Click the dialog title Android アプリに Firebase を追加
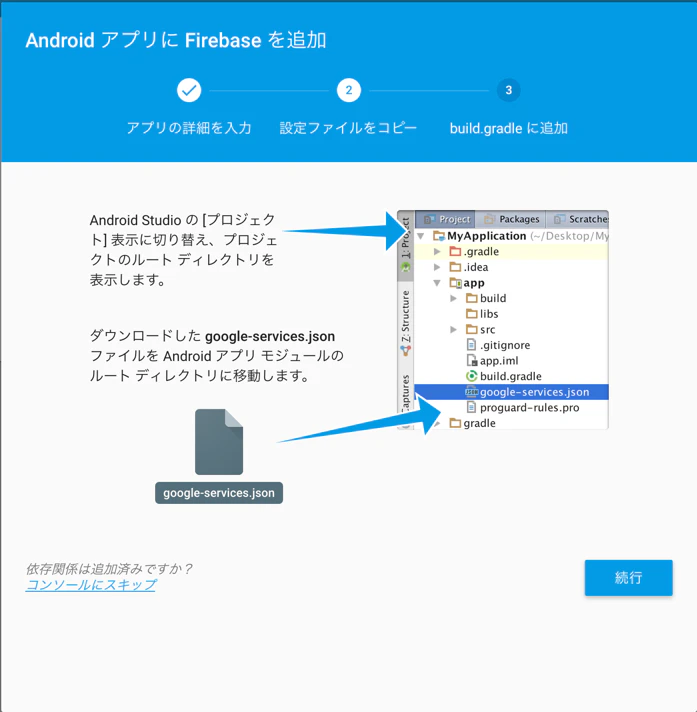The height and width of the screenshot is (712, 697). (x=176, y=40)
